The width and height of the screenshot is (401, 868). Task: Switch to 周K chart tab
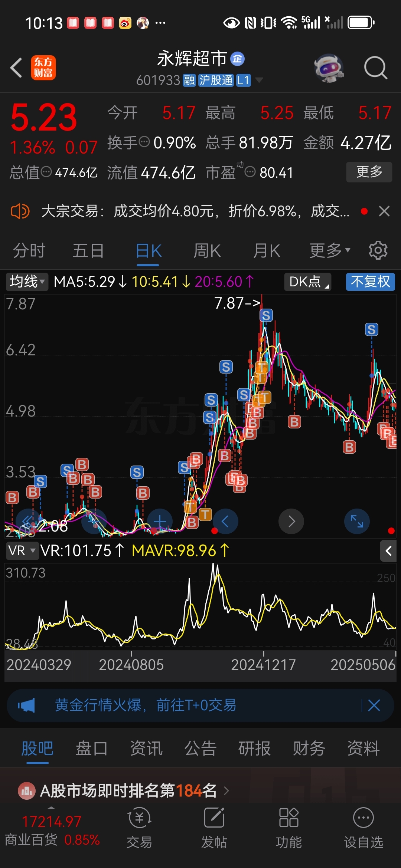[x=207, y=251]
